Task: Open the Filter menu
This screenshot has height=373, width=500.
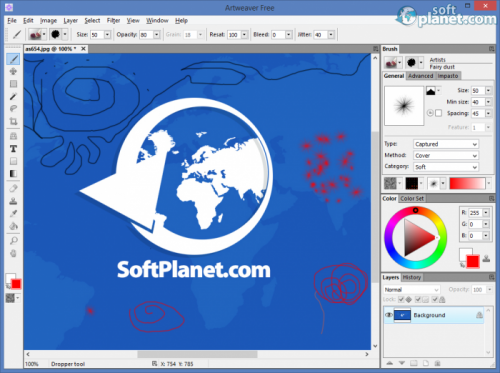Action: click(113, 21)
